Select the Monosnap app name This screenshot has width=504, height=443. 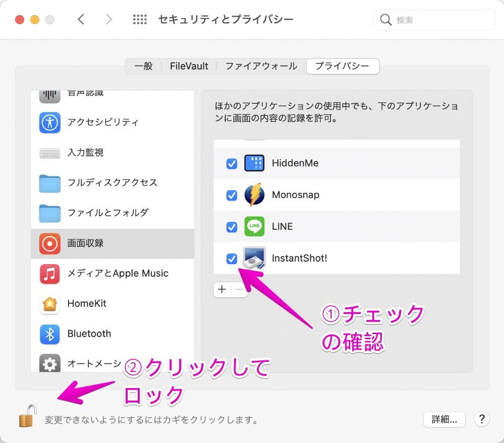point(296,195)
